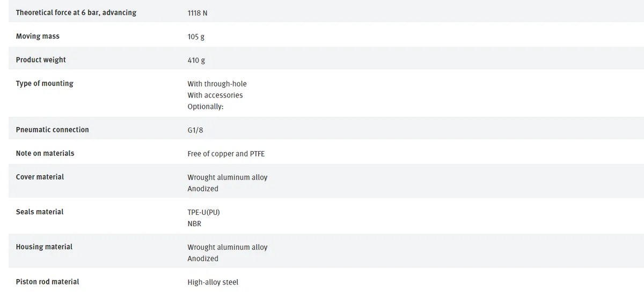Viewport: 644px width, 306px height.
Task: Click the 'Optionally:' mounting text
Action: click(x=205, y=107)
